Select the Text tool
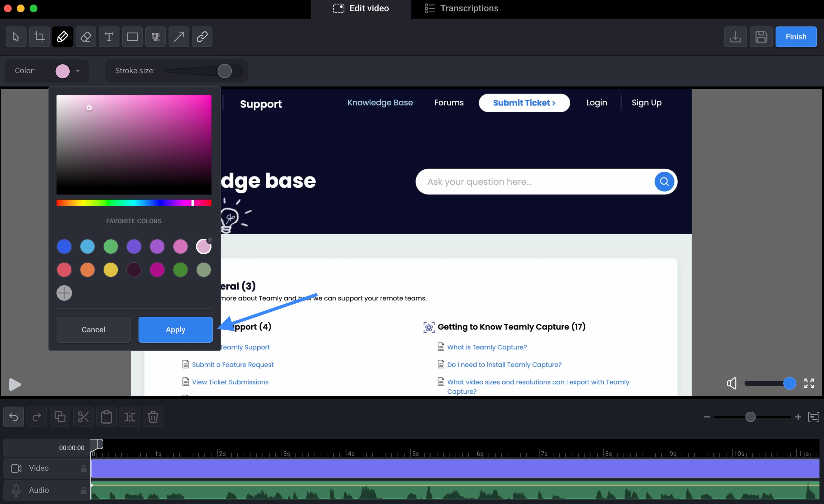 click(x=109, y=37)
